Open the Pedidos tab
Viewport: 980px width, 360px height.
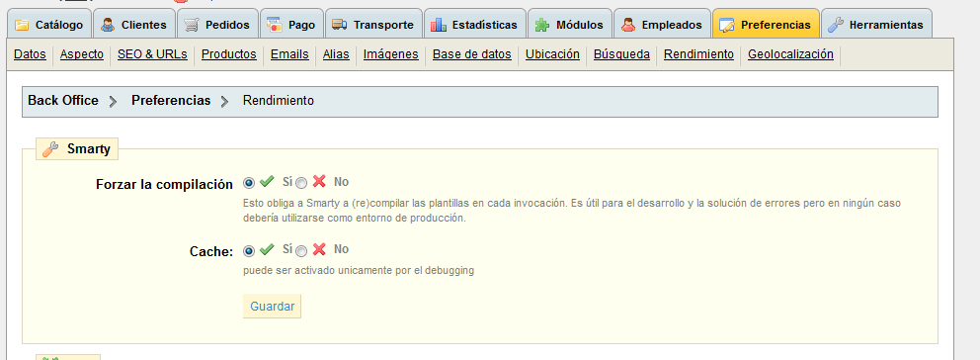218,24
